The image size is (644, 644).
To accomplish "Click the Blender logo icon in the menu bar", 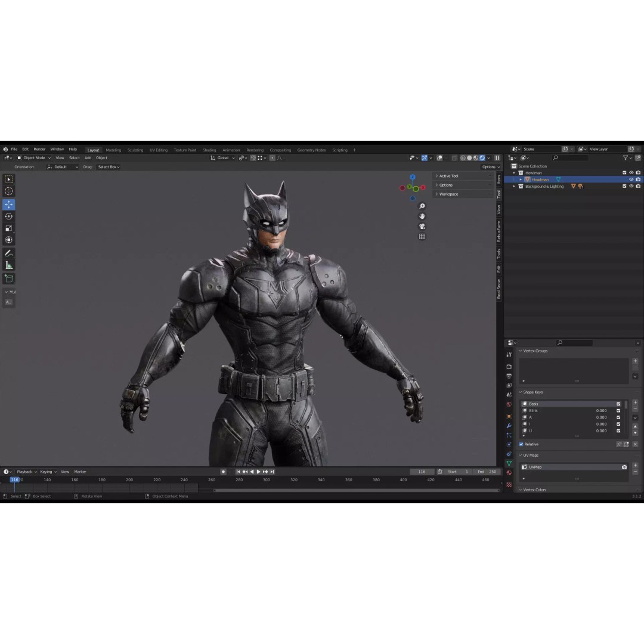I will (5, 149).
